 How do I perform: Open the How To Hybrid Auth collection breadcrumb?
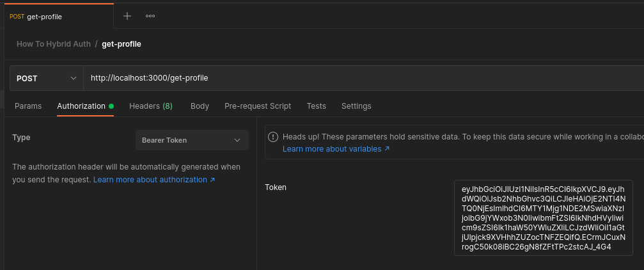[x=53, y=44]
